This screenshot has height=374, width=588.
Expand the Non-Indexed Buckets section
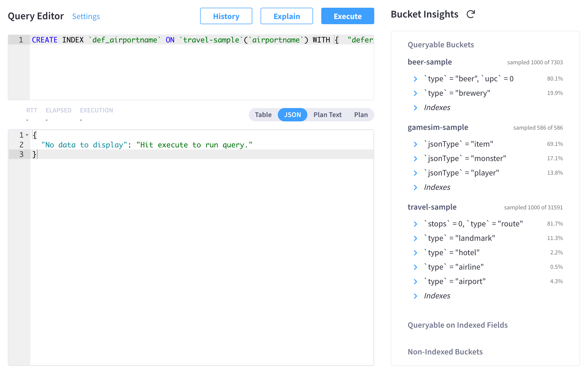pyautogui.click(x=445, y=352)
